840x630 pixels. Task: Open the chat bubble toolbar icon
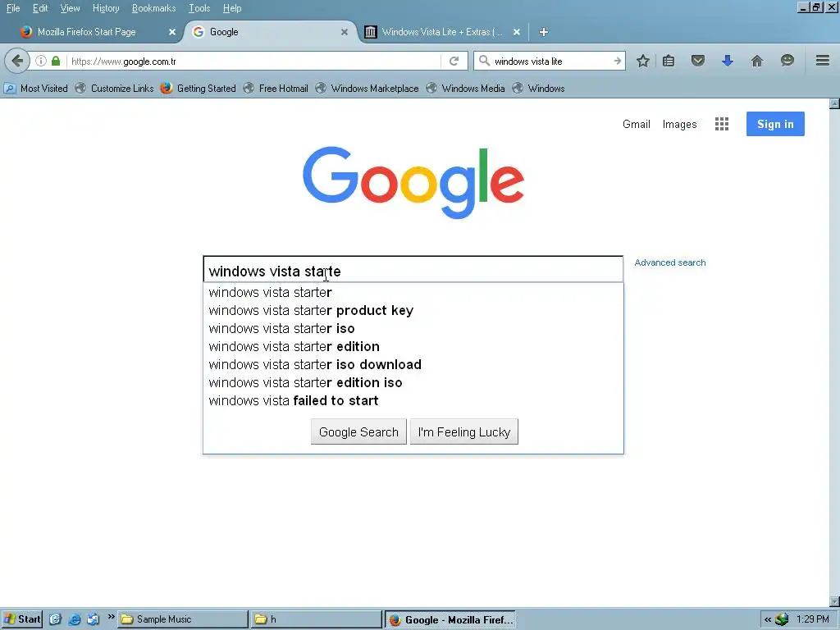787,61
